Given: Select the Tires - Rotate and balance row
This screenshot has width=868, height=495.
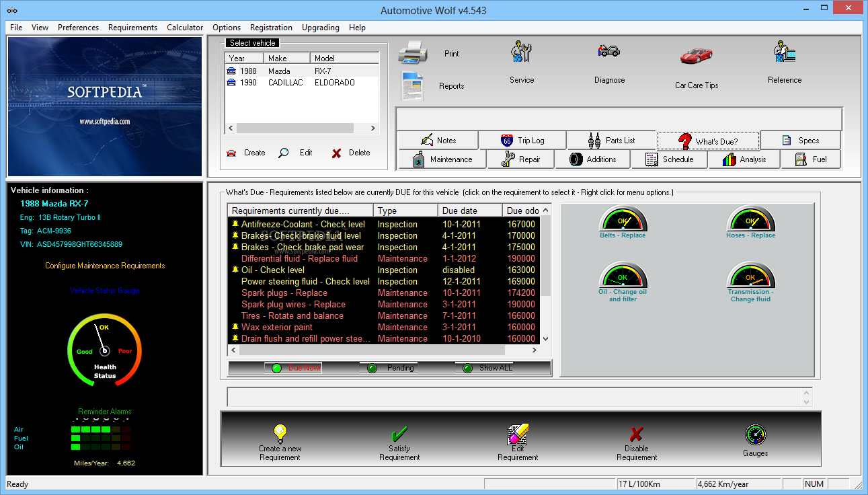Looking at the screenshot, I should pos(383,315).
